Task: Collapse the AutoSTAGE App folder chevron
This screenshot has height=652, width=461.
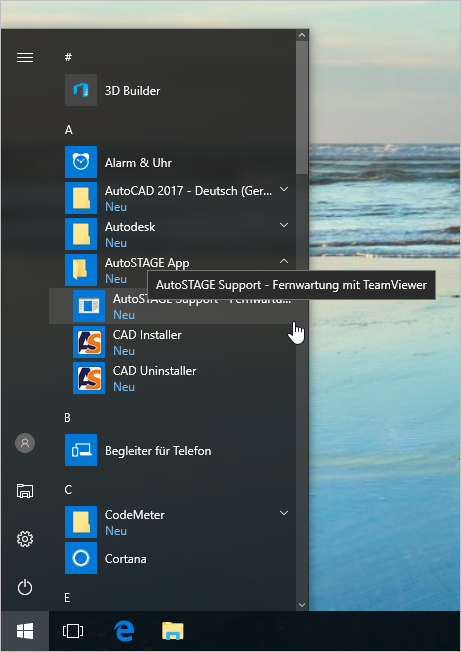Action: pyautogui.click(x=284, y=261)
